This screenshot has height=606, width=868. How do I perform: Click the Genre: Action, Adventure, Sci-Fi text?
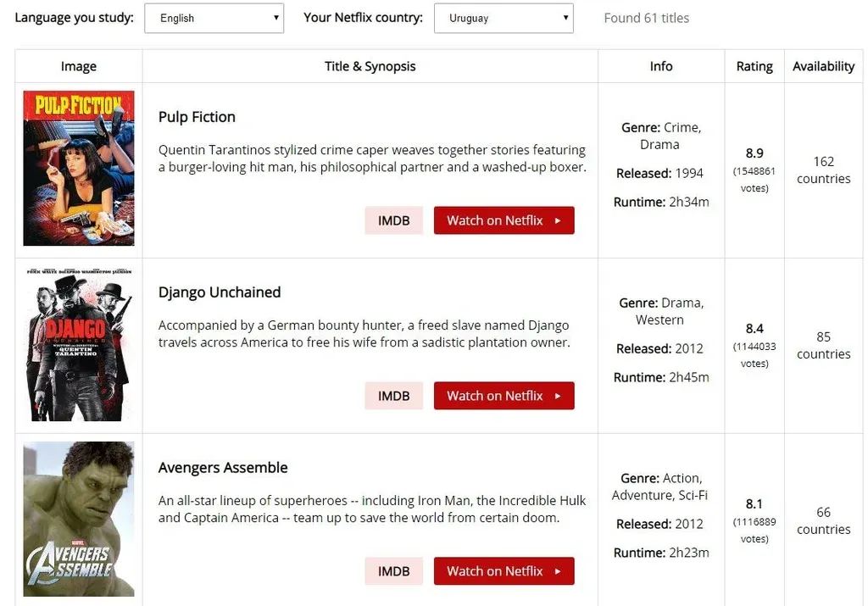(659, 487)
